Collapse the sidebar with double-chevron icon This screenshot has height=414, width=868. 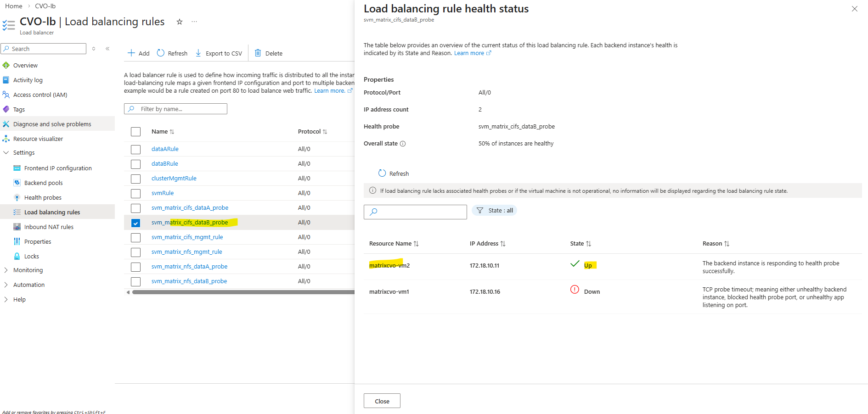coord(107,49)
